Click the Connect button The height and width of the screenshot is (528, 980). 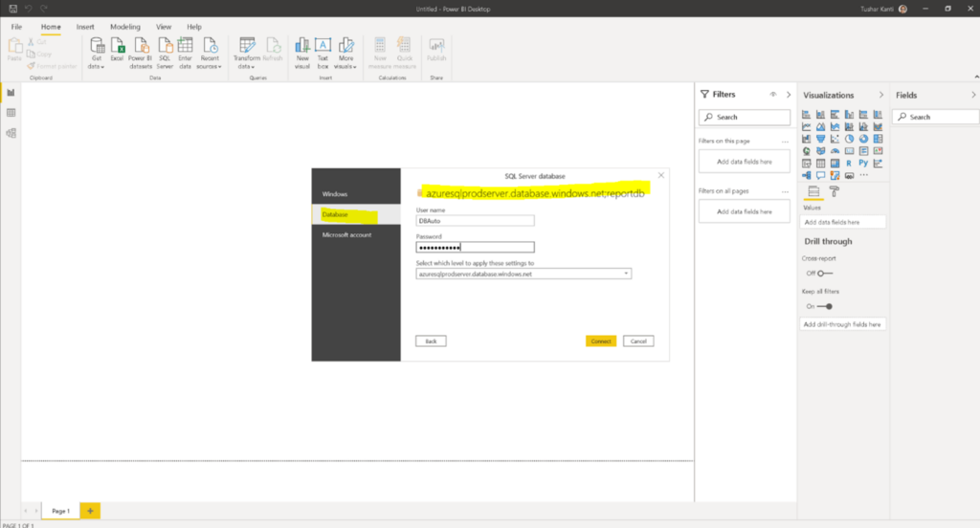601,341
